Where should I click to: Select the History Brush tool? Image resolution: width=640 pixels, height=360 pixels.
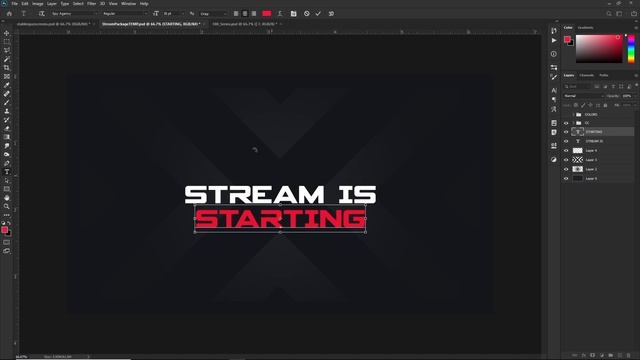tap(7, 120)
